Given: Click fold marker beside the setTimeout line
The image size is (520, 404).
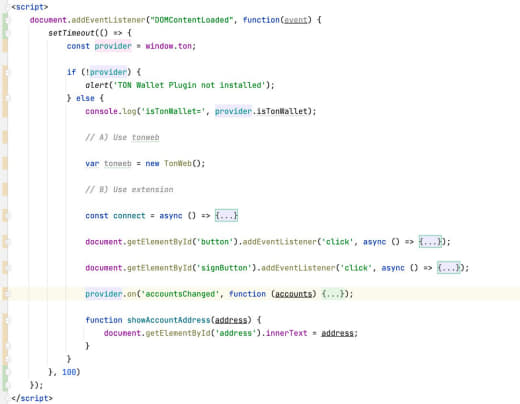Looking at the screenshot, I should coord(6,33).
